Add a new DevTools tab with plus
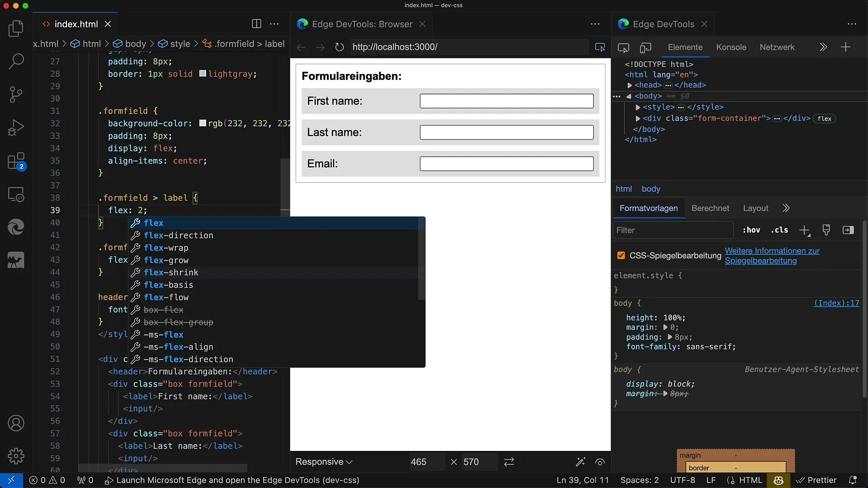This screenshot has width=868, height=488. coord(846,47)
